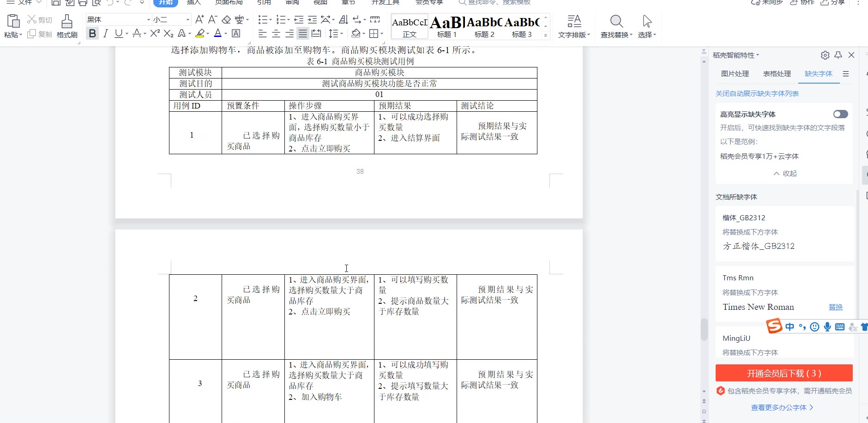The height and width of the screenshot is (423, 868).
Task: Open the font name dropdown arrow
Action: click(x=149, y=19)
